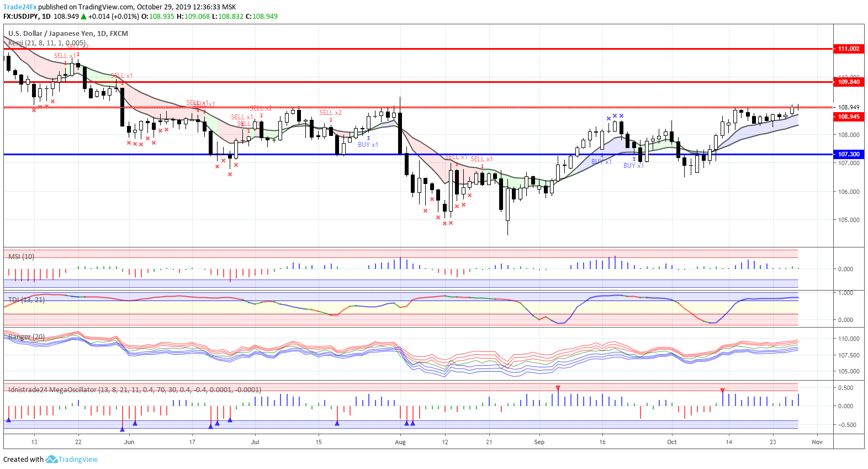Select the MSI (10) indicator label

[21, 256]
